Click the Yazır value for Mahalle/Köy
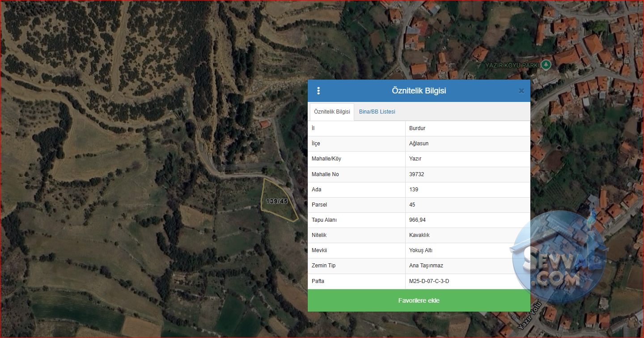Viewport: 644px width, 338px height. tap(415, 159)
